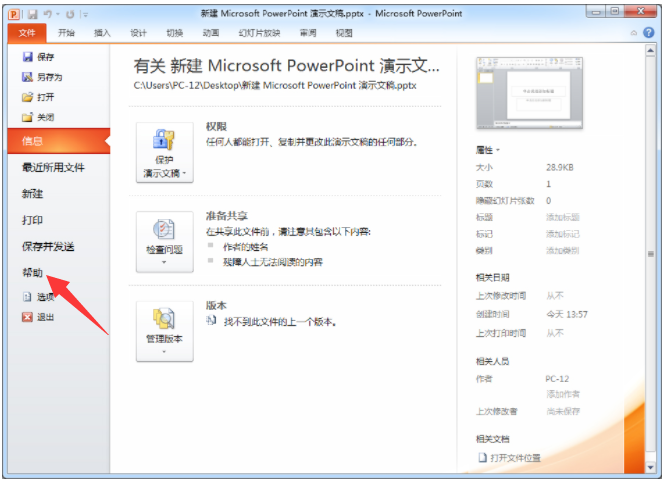Close the presentation using 关闭
668x483 pixels.
28,117
